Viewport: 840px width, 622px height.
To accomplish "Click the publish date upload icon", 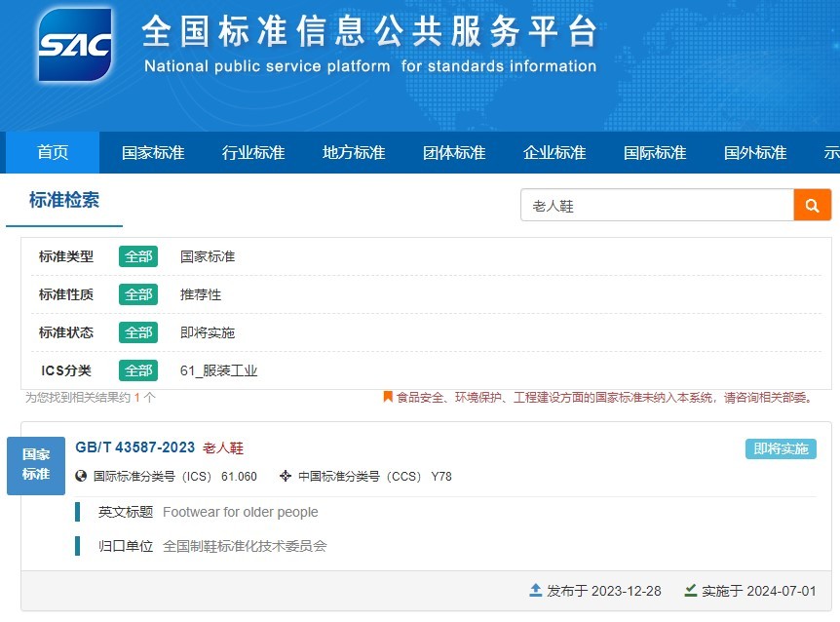I will coord(535,591).
